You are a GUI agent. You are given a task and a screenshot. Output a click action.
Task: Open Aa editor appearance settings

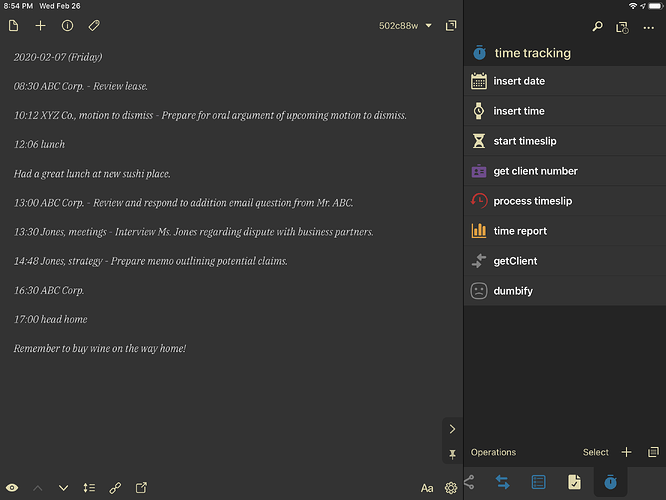coord(427,488)
